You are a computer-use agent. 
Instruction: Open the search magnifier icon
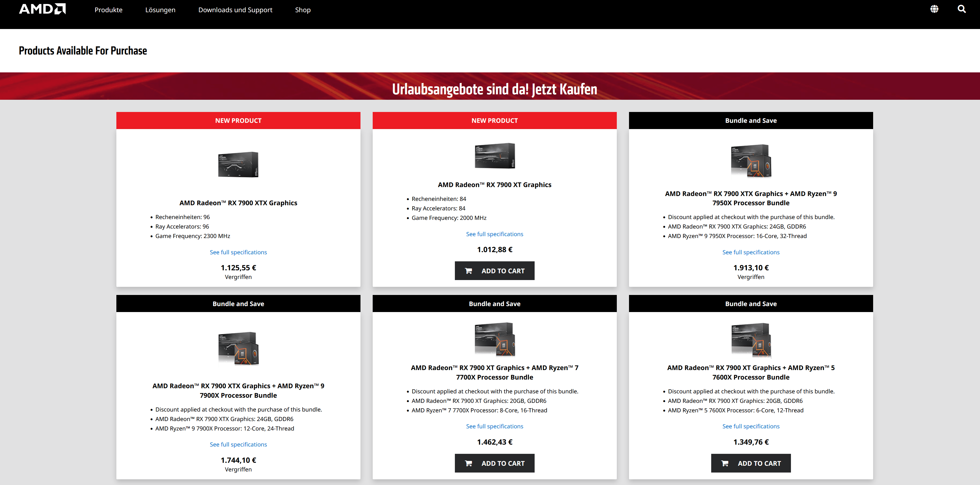[x=961, y=9]
